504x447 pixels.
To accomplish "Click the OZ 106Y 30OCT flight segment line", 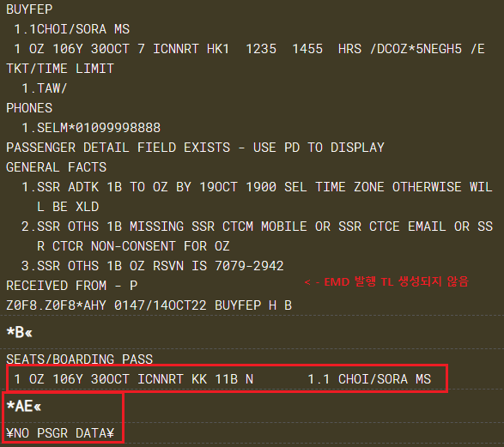I will tap(250, 49).
